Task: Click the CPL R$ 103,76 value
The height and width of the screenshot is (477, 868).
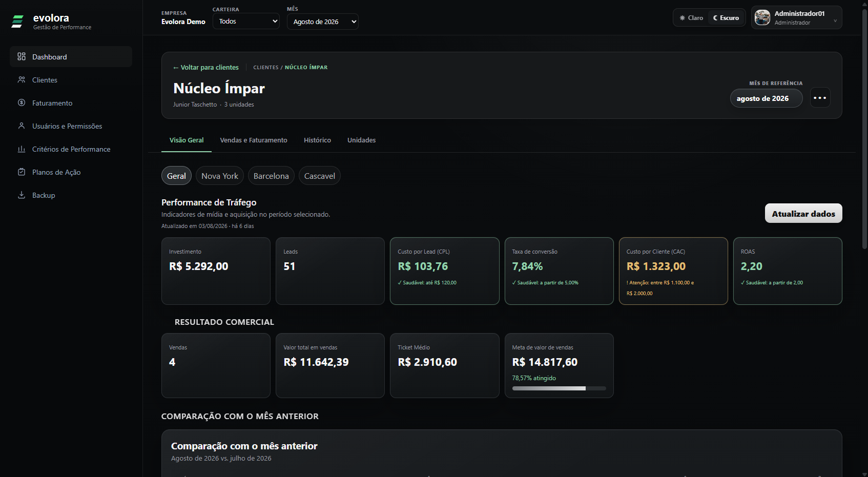Action: coord(423,266)
